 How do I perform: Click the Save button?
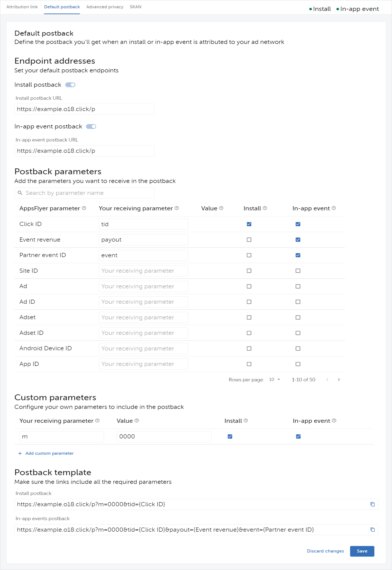[362, 551]
